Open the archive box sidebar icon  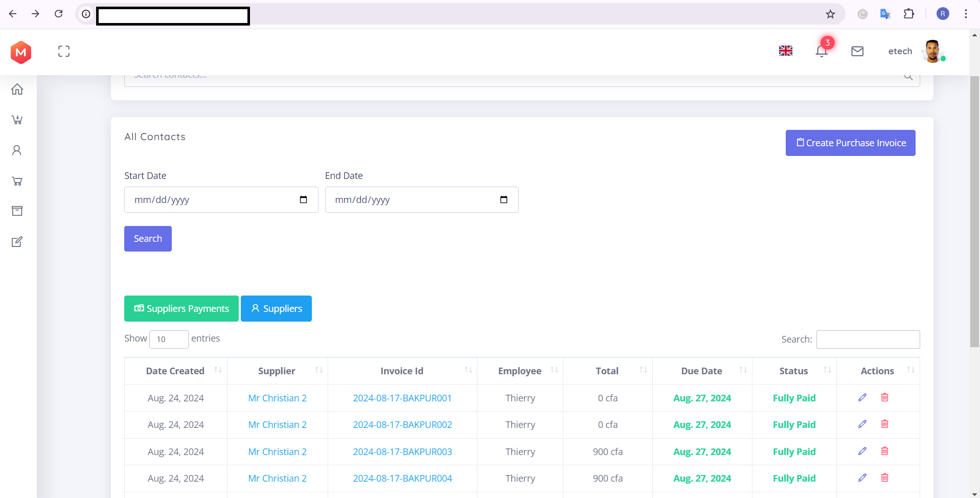coord(17,211)
